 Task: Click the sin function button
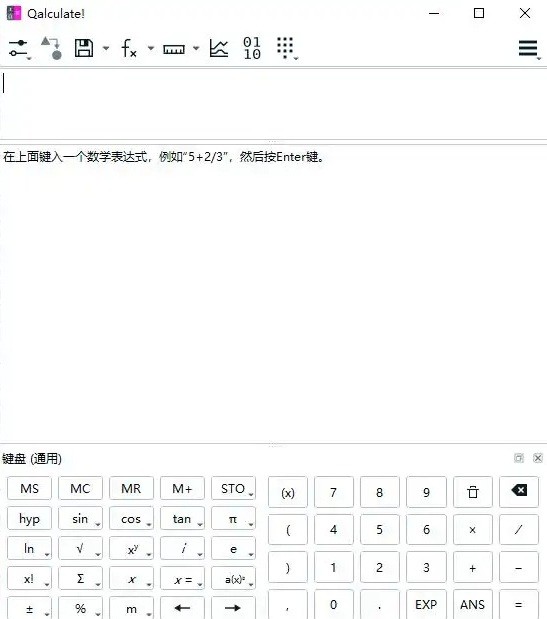(x=80, y=518)
